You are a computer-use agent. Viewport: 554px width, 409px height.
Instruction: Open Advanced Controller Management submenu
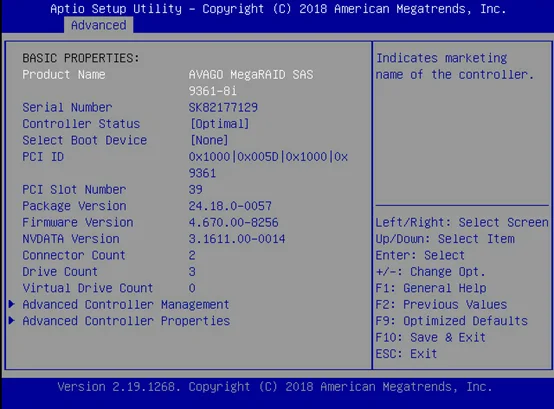[x=126, y=304]
